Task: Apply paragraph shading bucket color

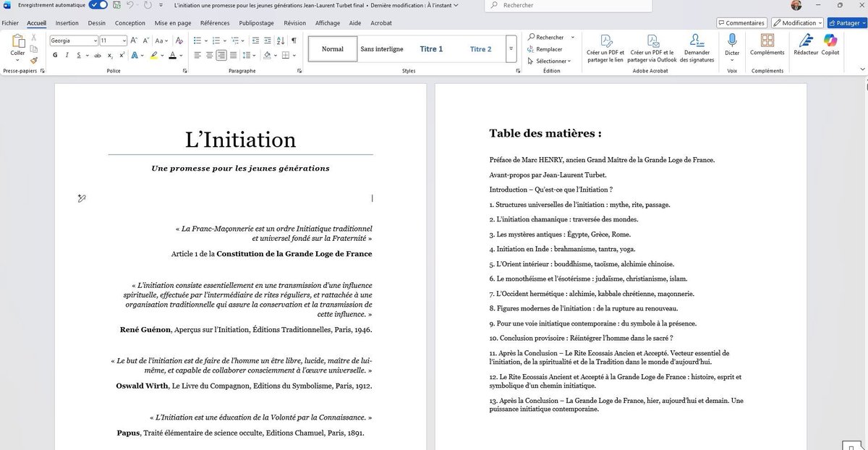Action: point(267,55)
